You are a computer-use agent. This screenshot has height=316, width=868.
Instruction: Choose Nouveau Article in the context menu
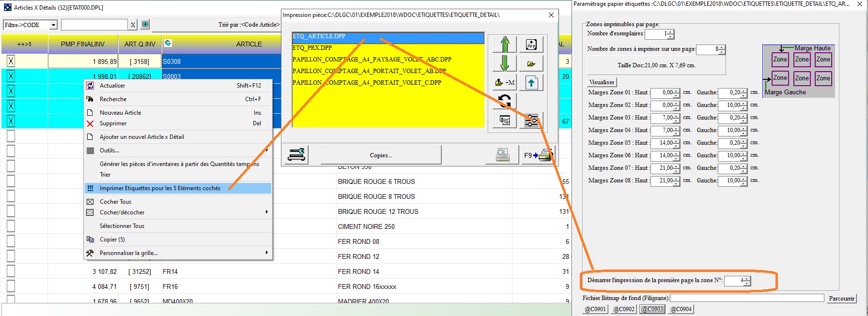(178, 113)
